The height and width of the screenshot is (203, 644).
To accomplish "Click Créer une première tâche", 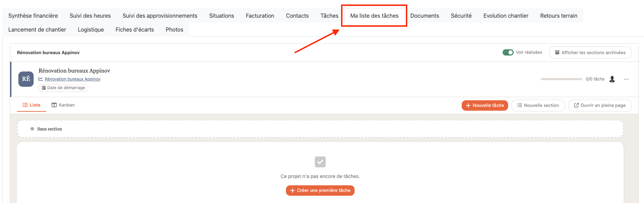I will [320, 191].
